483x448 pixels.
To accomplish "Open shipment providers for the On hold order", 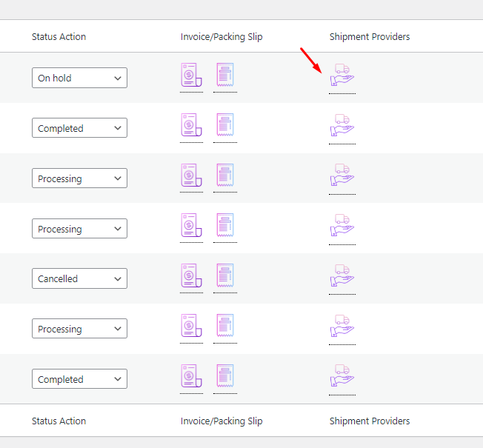I will point(342,75).
